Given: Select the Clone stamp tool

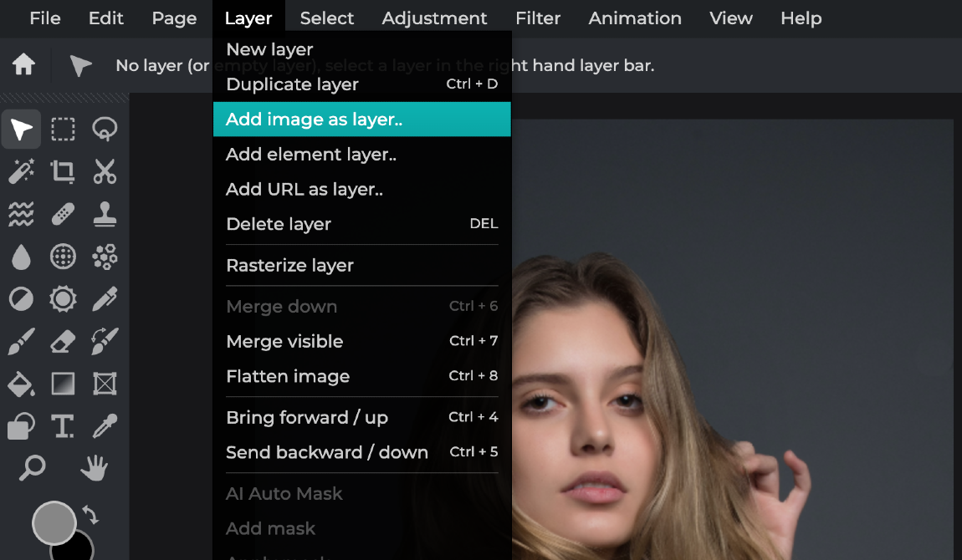Looking at the screenshot, I should pyautogui.click(x=105, y=214).
